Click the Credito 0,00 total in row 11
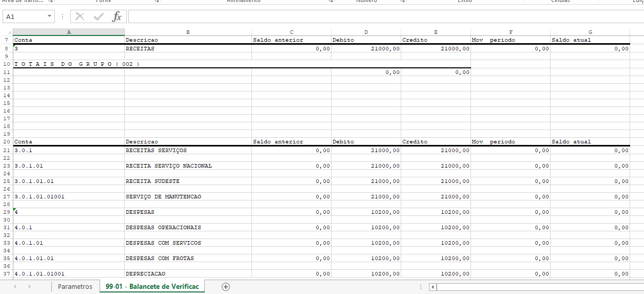644x294 pixels. [436, 72]
